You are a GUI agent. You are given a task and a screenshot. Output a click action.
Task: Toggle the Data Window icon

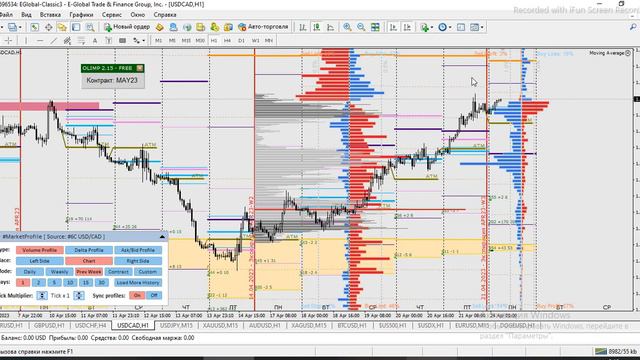click(x=48, y=27)
